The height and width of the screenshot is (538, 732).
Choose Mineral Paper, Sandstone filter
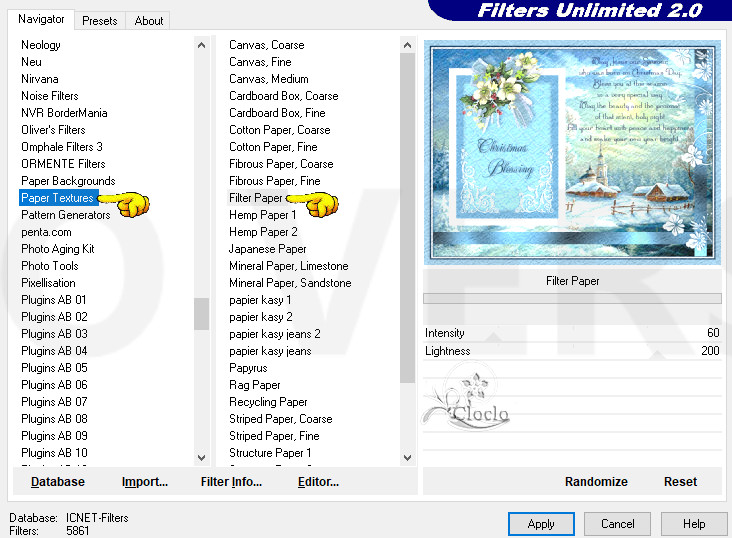[x=290, y=283]
